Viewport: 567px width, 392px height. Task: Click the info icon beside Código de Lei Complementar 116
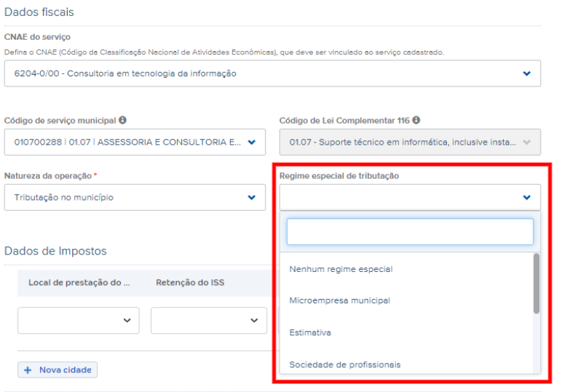click(416, 120)
